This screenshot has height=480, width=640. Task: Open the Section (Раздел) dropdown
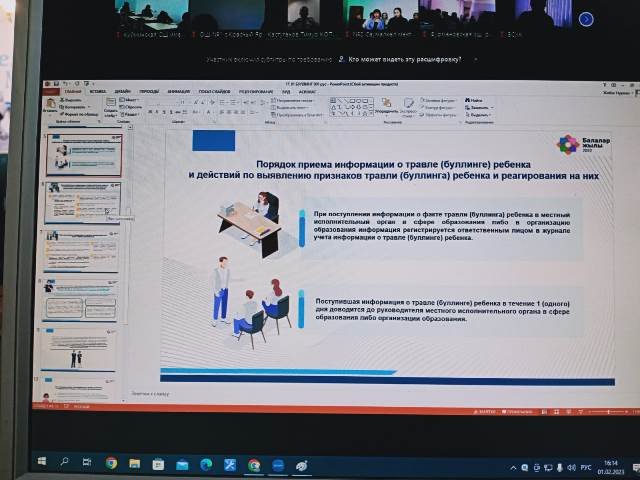click(130, 114)
